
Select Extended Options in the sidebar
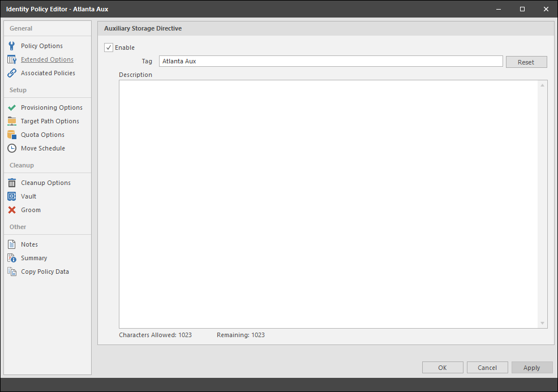pyautogui.click(x=47, y=59)
